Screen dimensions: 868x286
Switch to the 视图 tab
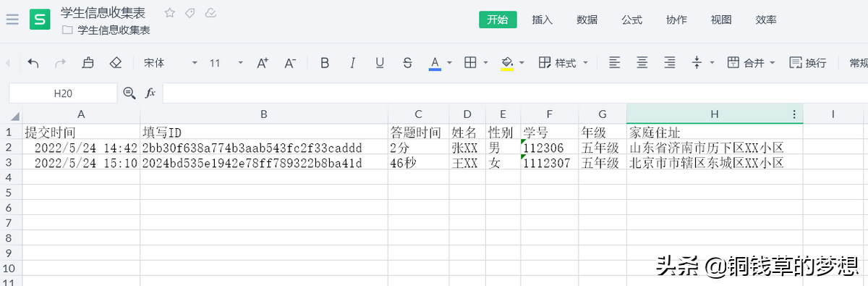pyautogui.click(x=721, y=20)
